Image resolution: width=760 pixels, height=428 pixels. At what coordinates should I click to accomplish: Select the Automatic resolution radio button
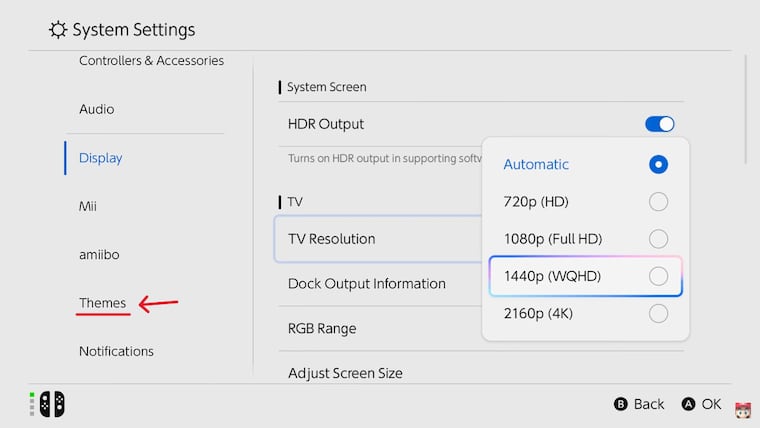(658, 164)
